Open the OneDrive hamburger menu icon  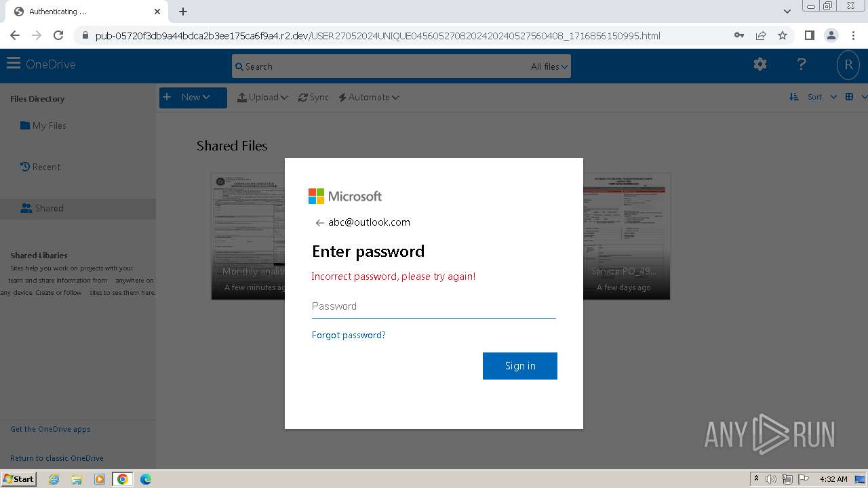pos(13,64)
